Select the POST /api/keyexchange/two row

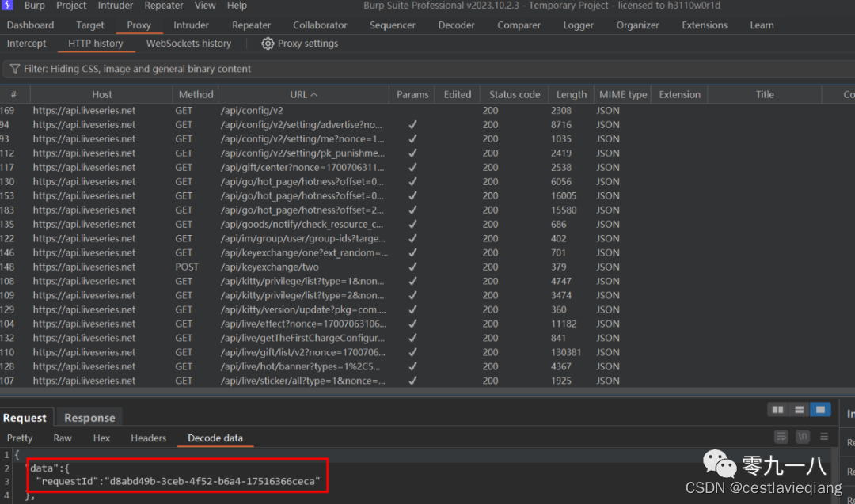[x=427, y=267]
